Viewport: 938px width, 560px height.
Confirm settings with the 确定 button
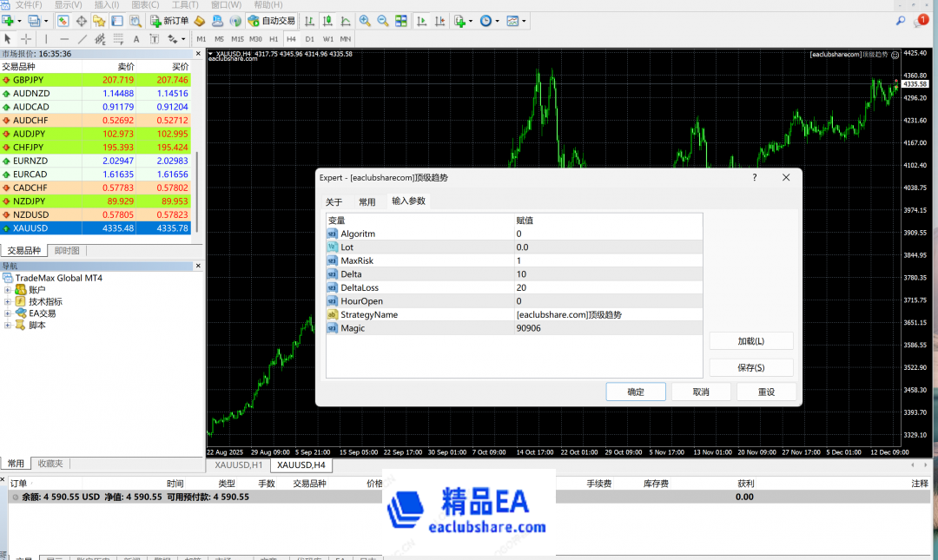(635, 391)
